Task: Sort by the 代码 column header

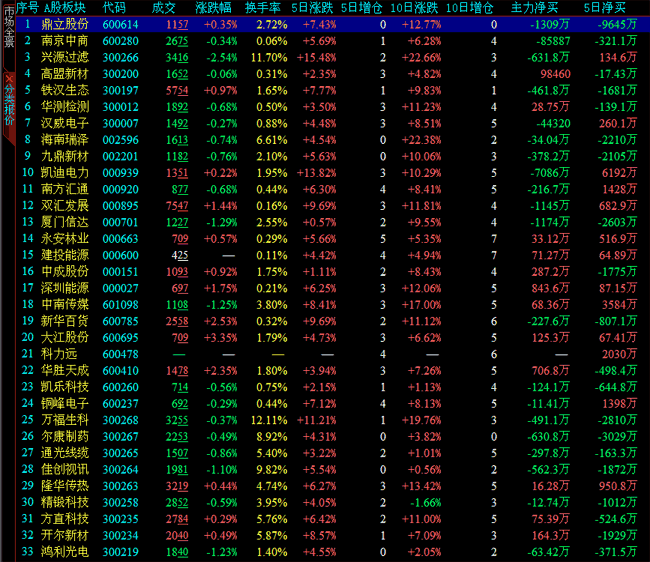Action: point(114,7)
